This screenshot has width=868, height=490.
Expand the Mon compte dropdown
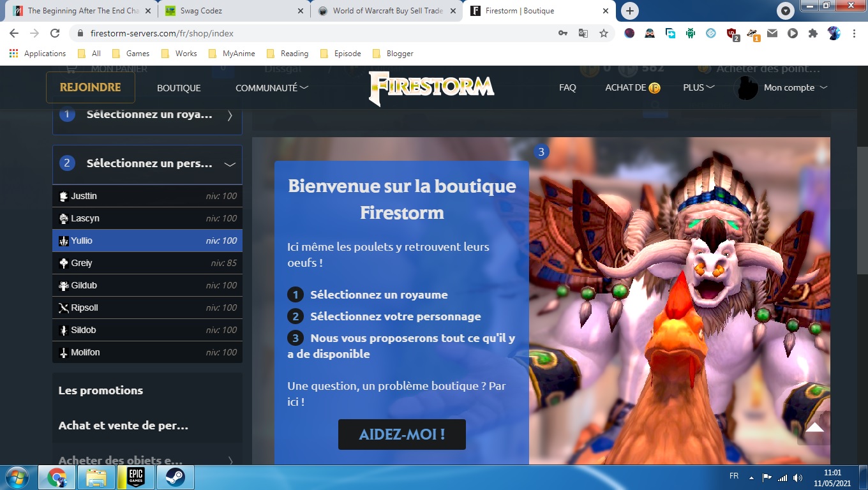[x=795, y=88]
